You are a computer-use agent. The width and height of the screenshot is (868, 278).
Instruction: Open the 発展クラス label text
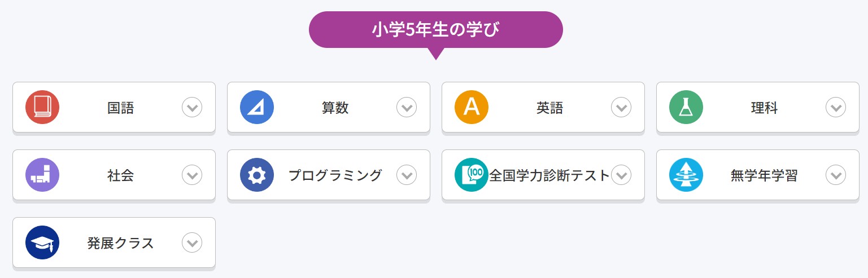pos(120,243)
